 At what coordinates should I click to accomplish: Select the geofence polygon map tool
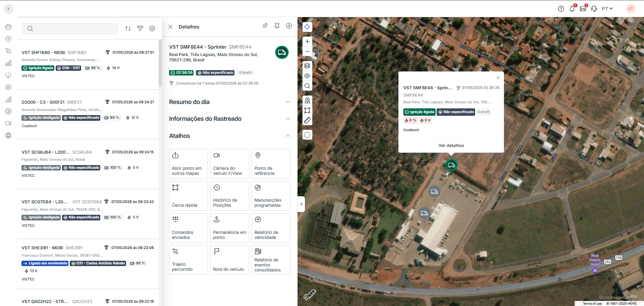[x=307, y=110]
